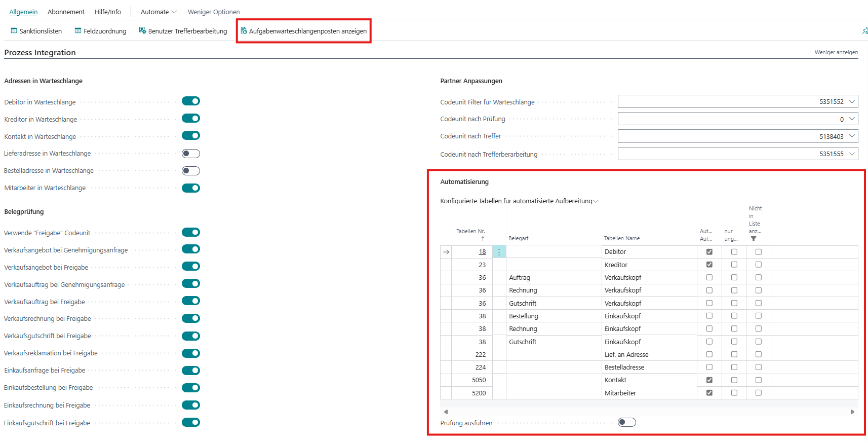
Task: Turn on the Prüfung ausführen switch
Action: (626, 423)
